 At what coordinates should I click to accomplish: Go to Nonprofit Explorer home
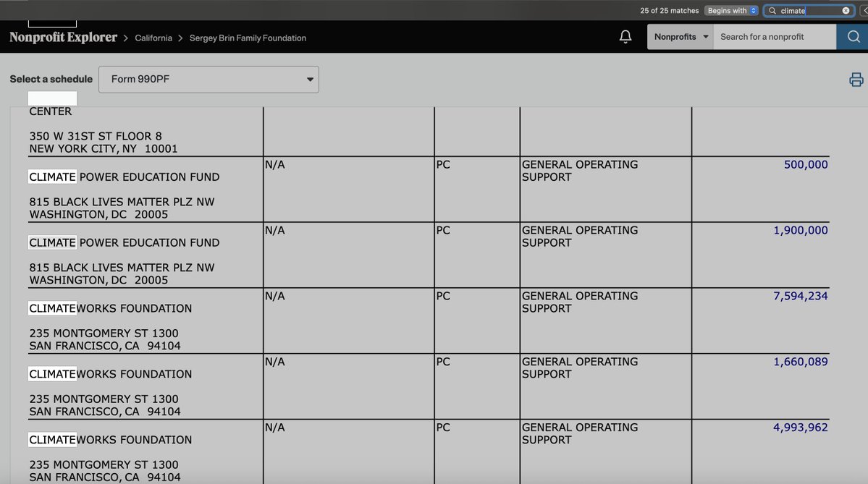(x=63, y=38)
